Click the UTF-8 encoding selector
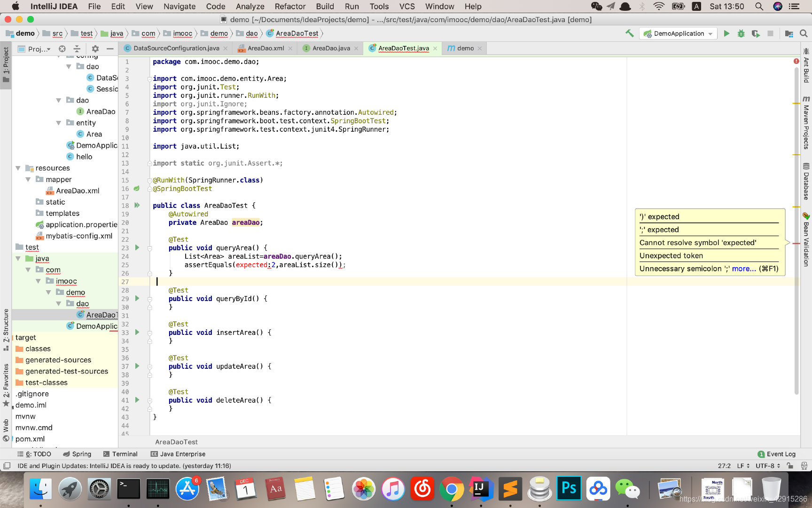Image resolution: width=812 pixels, height=508 pixels. point(768,466)
